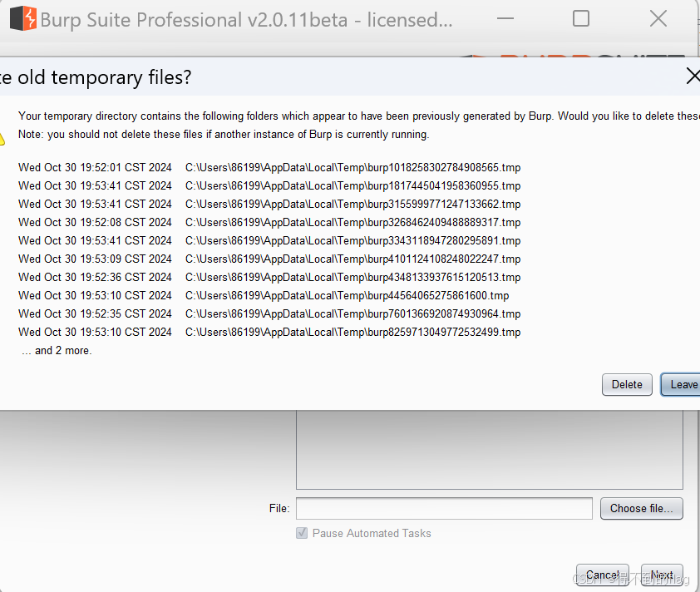Select path burp1018258302784908565.tmp

click(x=352, y=167)
